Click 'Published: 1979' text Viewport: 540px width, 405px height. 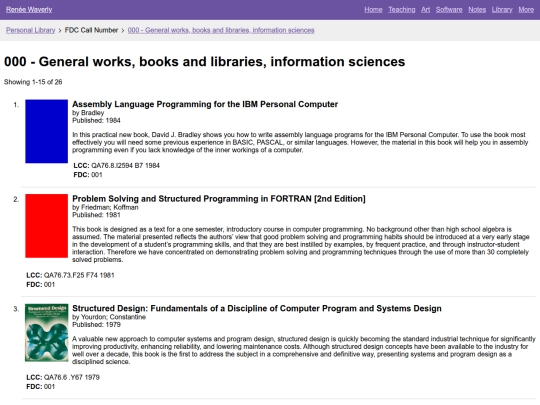click(96, 324)
